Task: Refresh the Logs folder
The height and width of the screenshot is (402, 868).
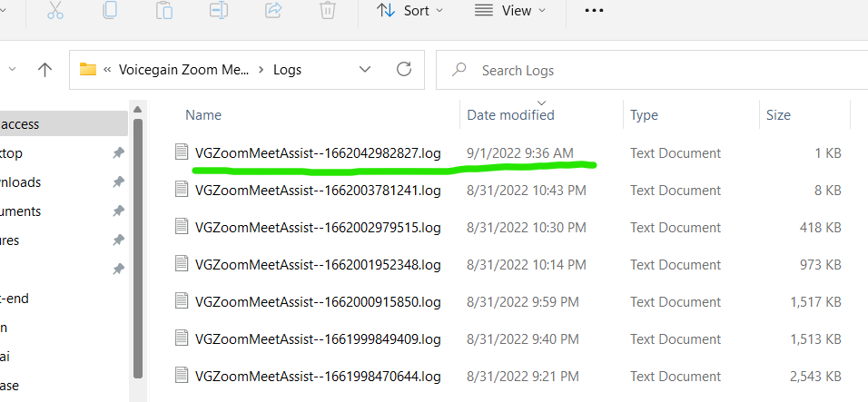Action: 404,69
